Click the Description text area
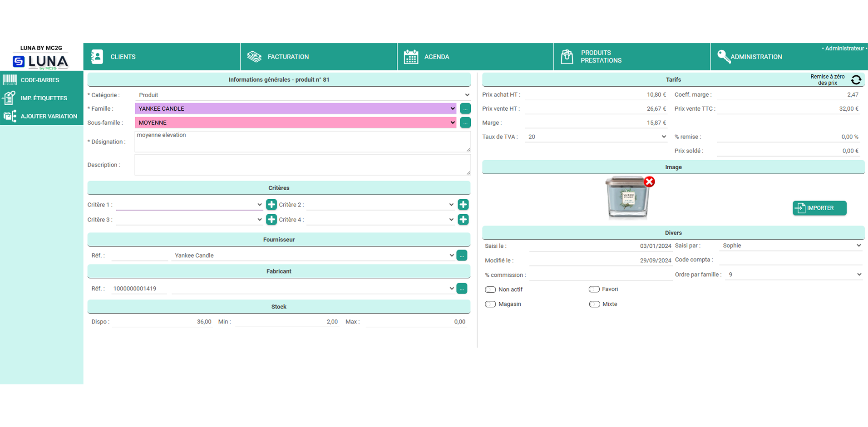 (x=303, y=165)
